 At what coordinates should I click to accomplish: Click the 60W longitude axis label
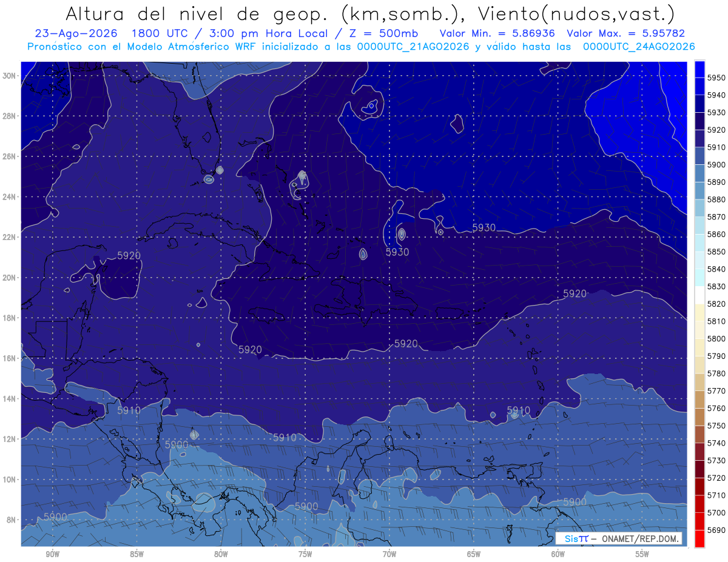(558, 554)
